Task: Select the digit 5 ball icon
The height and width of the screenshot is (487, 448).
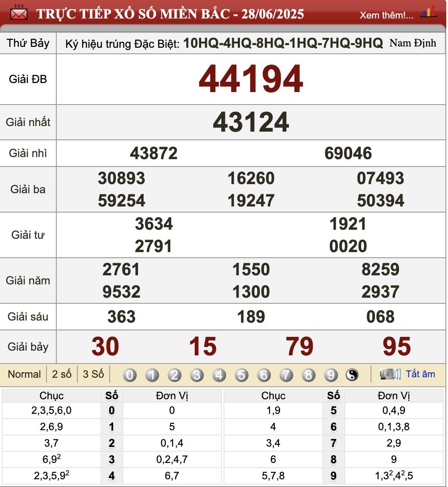Action: (241, 375)
